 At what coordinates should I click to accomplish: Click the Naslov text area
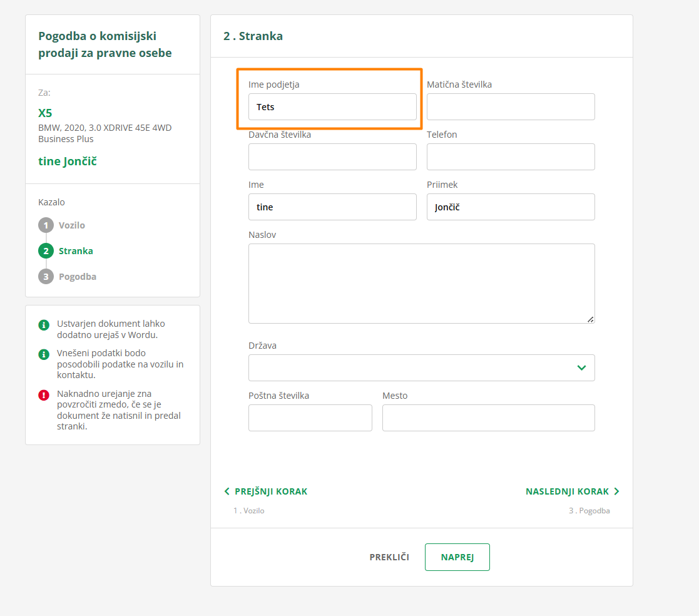[x=421, y=284]
